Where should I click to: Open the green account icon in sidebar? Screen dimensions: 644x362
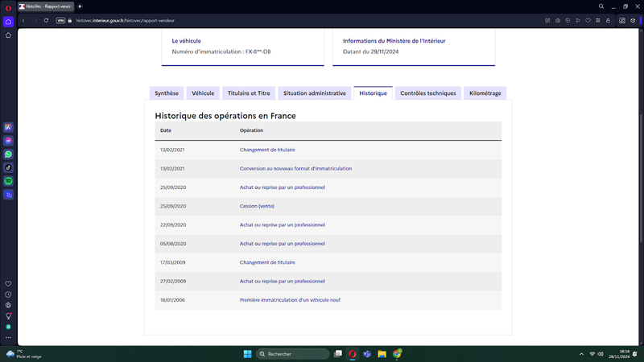tap(8, 327)
